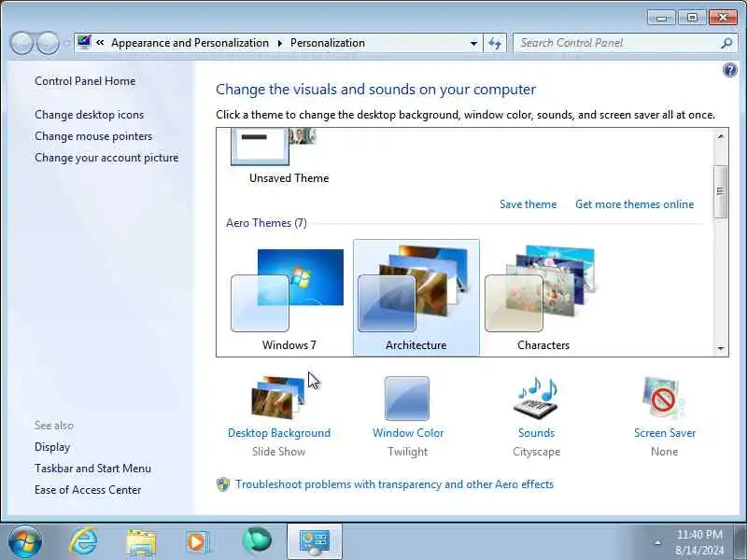747x560 pixels.
Task: Click the Control Panel icon in address bar
Action: tap(84, 43)
